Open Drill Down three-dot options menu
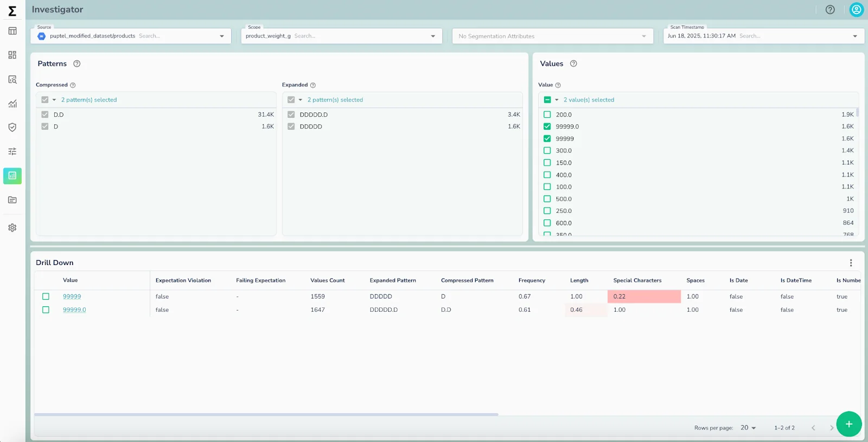Screen dimensions: 868x442 (x=851, y=263)
